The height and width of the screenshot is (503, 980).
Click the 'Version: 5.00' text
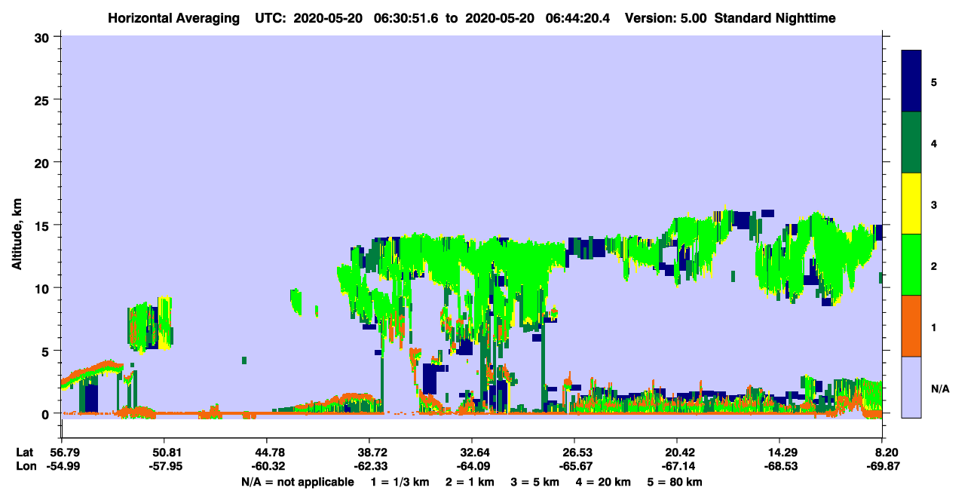[665, 18]
